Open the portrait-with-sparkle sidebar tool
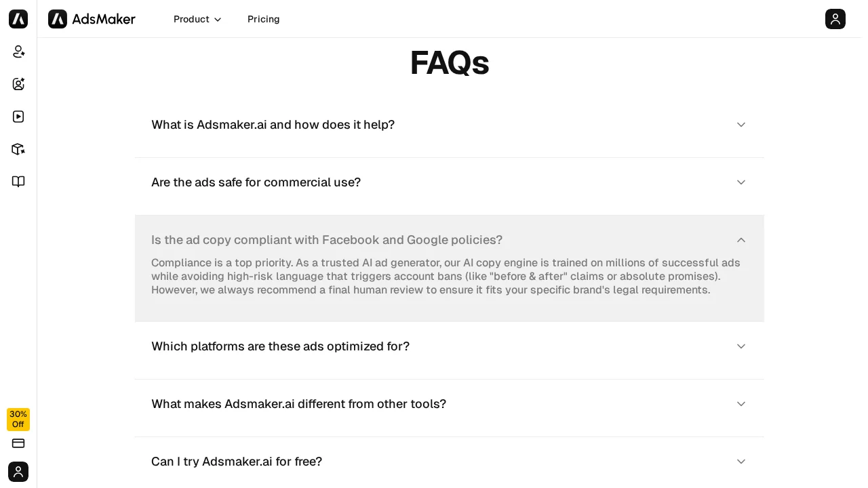The height and width of the screenshot is (488, 868). click(x=18, y=84)
